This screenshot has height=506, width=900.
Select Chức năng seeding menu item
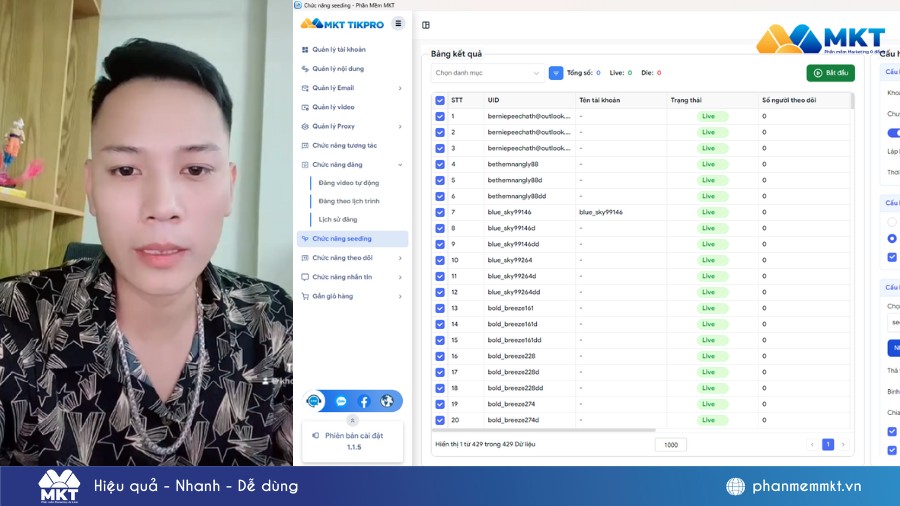pos(352,239)
